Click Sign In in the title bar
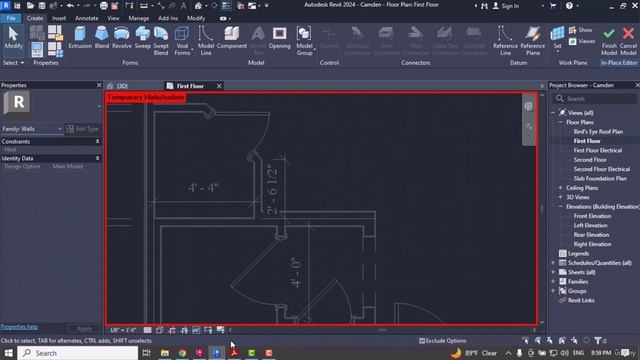The width and height of the screenshot is (640, 360). click(506, 6)
